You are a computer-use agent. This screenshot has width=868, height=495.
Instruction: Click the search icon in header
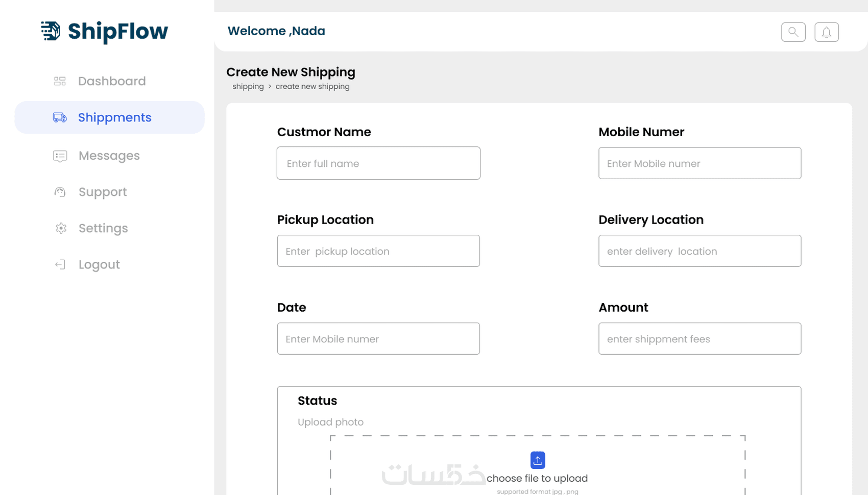[x=793, y=32]
